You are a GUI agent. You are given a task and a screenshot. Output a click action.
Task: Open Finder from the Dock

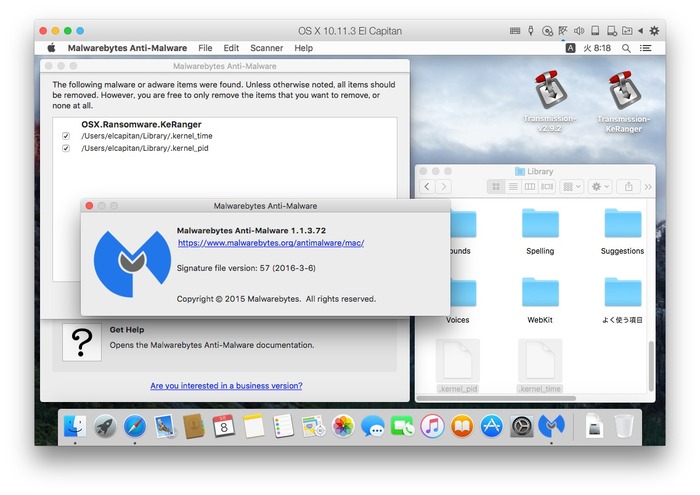[75, 426]
